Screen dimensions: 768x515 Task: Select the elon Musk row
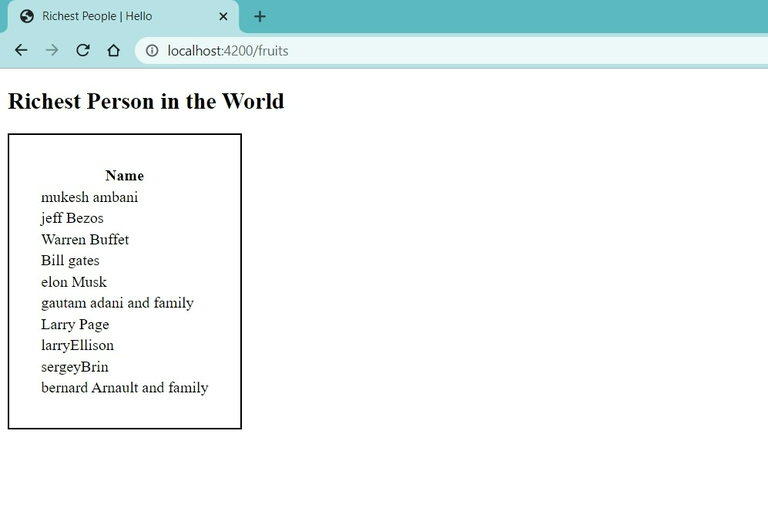click(124, 282)
